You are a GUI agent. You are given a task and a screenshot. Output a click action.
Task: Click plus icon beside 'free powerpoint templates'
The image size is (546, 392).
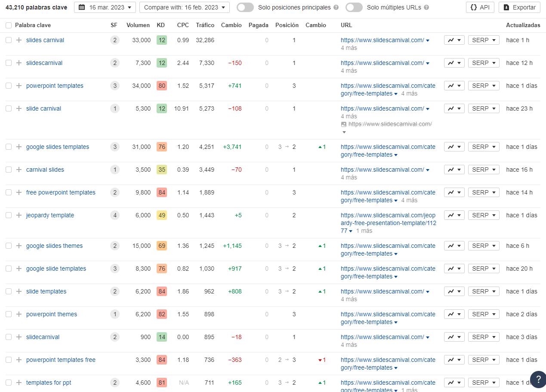(19, 192)
